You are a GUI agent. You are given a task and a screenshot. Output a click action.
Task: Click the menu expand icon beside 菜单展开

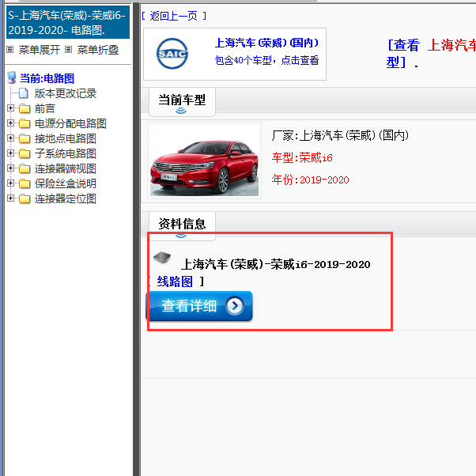tap(10, 50)
